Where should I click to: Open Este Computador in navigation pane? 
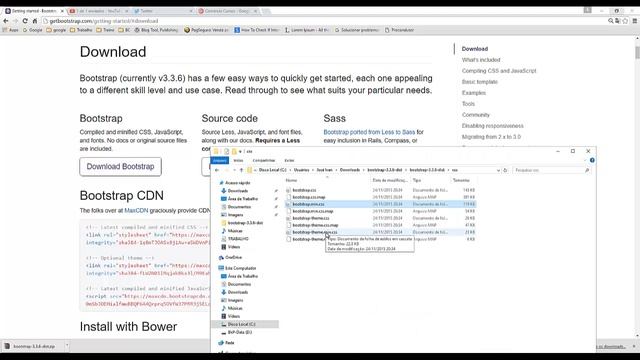pyautogui.click(x=240, y=268)
